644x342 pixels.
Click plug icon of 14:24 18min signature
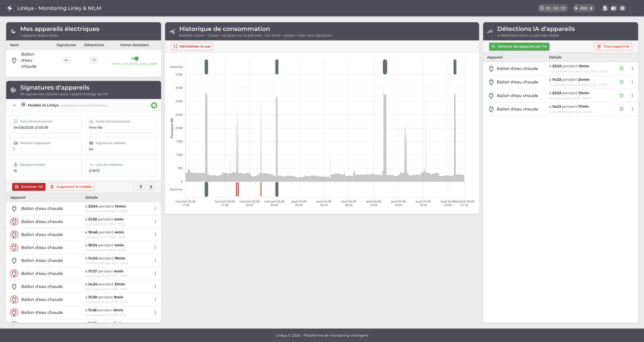(14, 260)
